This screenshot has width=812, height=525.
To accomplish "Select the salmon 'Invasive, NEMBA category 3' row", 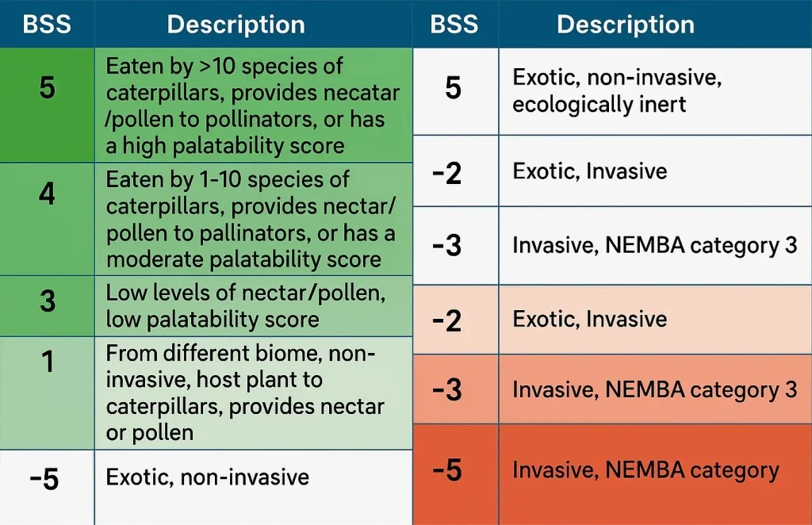I will 613,389.
